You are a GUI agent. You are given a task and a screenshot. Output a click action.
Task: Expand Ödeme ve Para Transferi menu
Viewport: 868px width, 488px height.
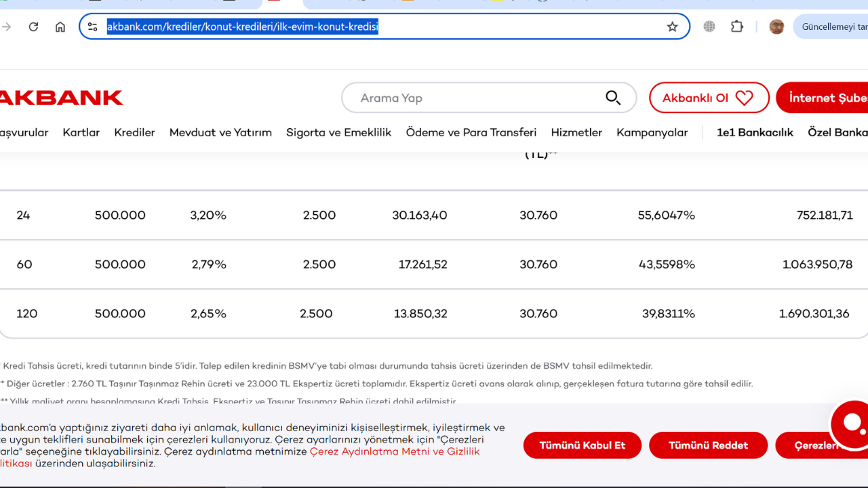[471, 133]
